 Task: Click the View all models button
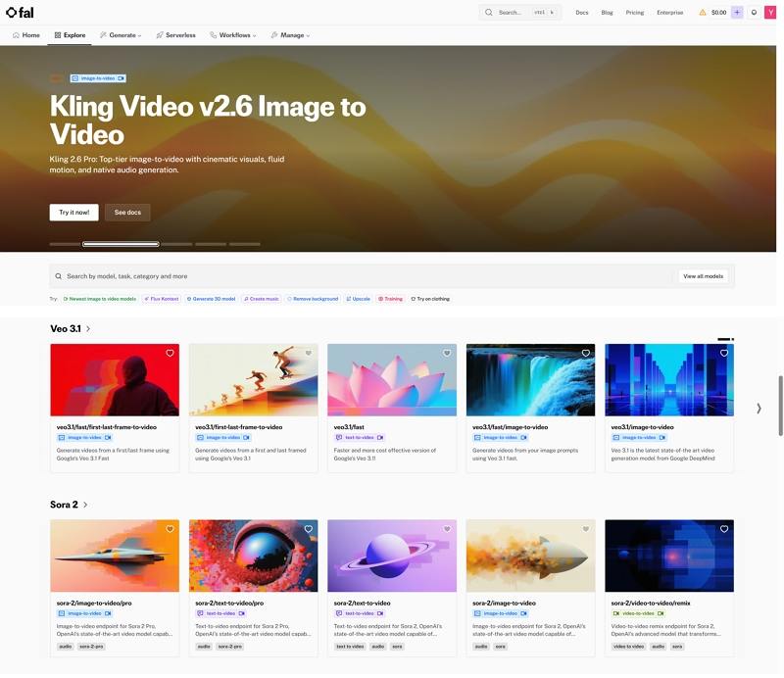click(703, 276)
